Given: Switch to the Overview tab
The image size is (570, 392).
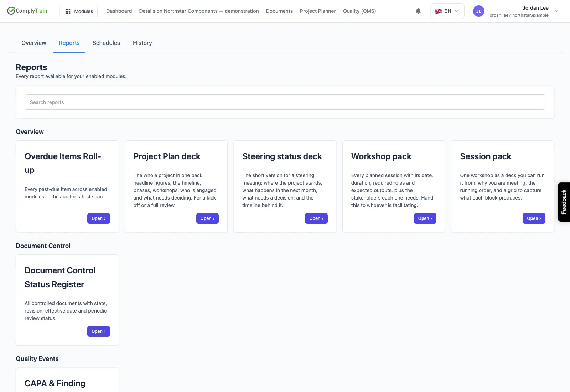Looking at the screenshot, I should [x=34, y=43].
